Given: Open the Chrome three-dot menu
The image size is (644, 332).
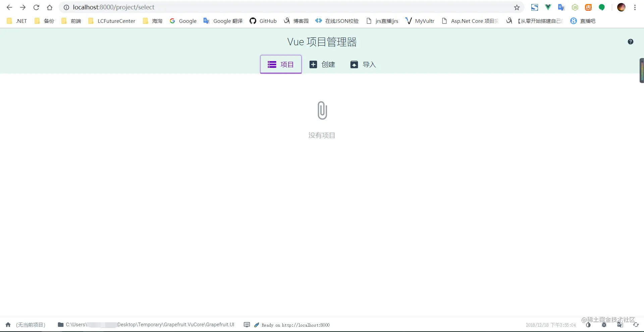Looking at the screenshot, I should [x=635, y=7].
